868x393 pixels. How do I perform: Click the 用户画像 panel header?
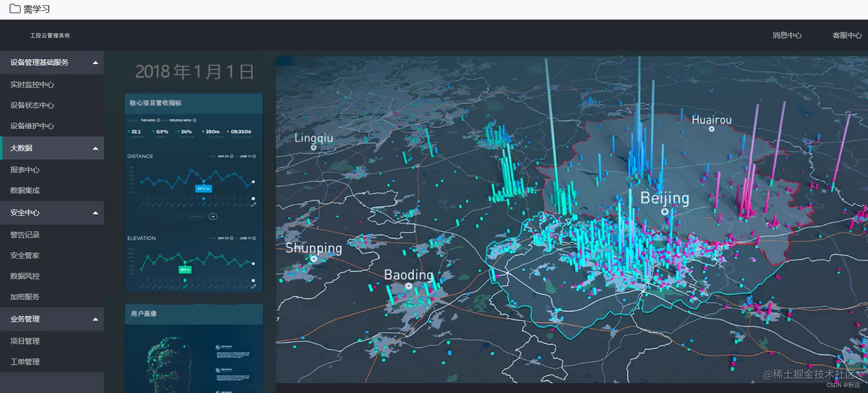pyautogui.click(x=194, y=314)
